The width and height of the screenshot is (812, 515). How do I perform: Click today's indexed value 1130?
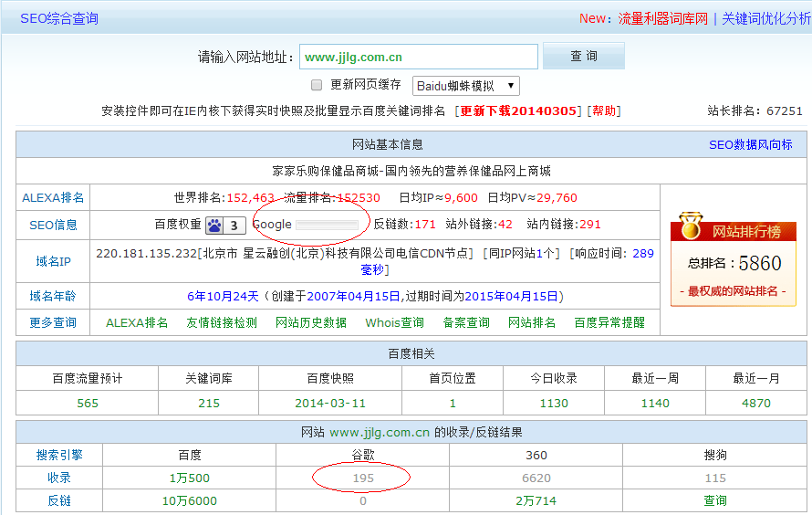(x=554, y=403)
